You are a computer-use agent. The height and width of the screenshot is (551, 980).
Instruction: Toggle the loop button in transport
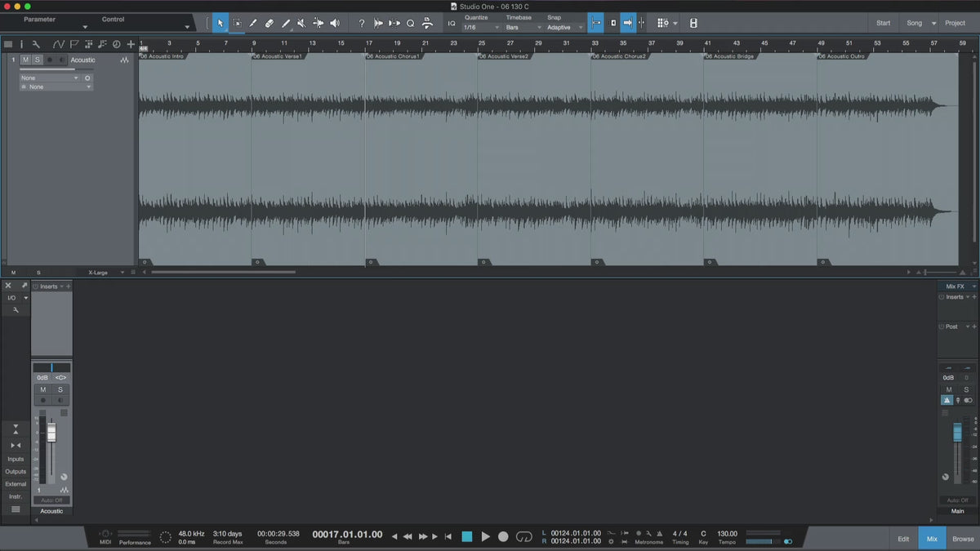coord(524,536)
